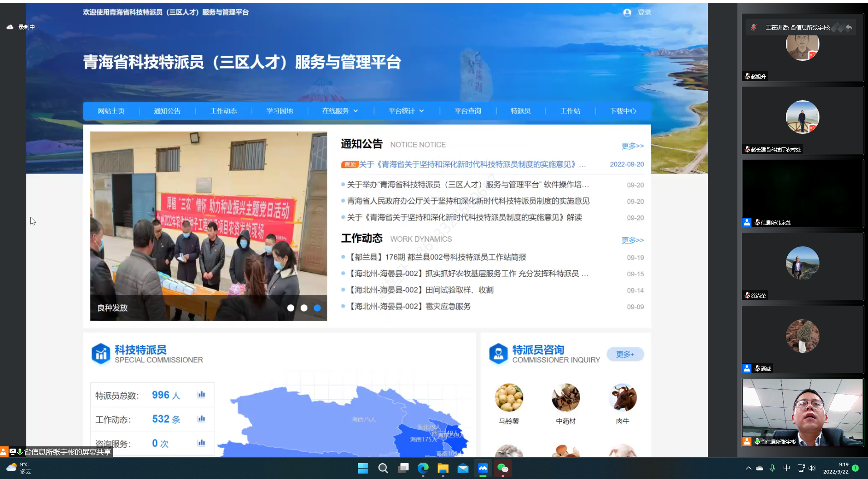Open the 工作站 navigation item
The image size is (868, 479).
571,111
